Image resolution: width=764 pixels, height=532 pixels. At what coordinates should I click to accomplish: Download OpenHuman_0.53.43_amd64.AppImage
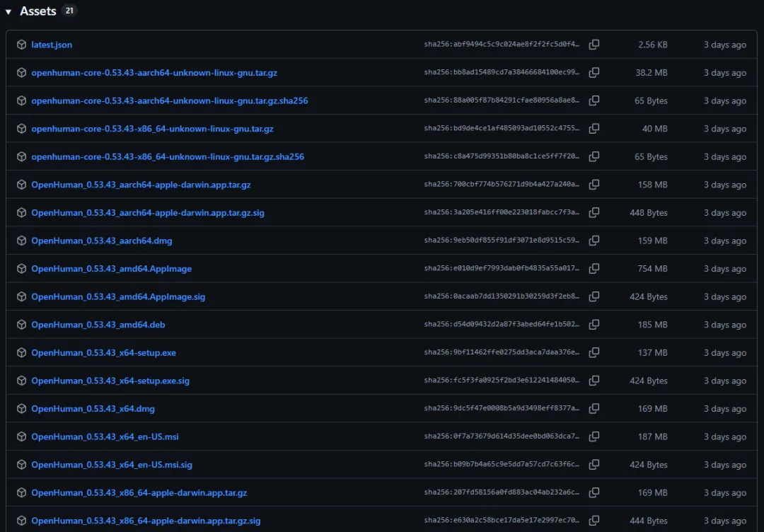click(111, 269)
